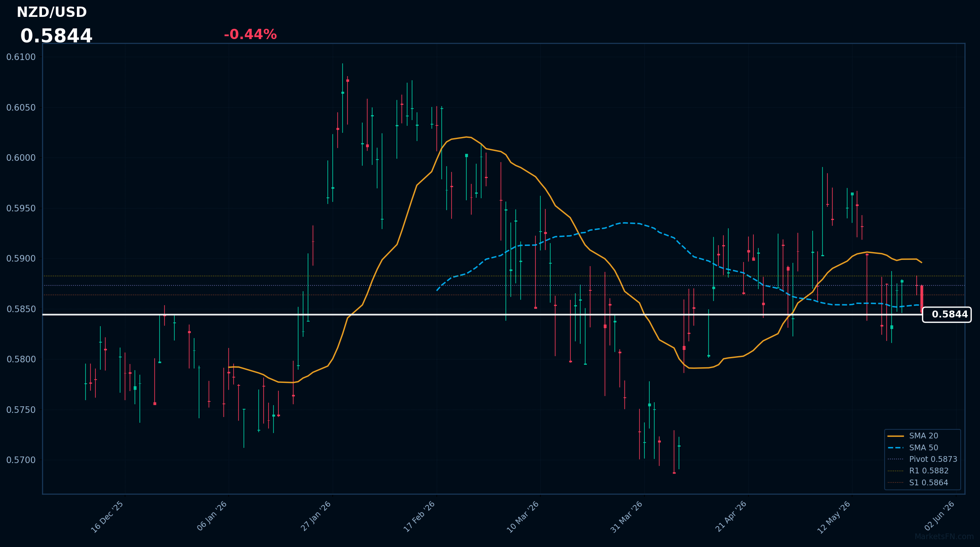Click the 0.6100 y-axis label

[21, 57]
